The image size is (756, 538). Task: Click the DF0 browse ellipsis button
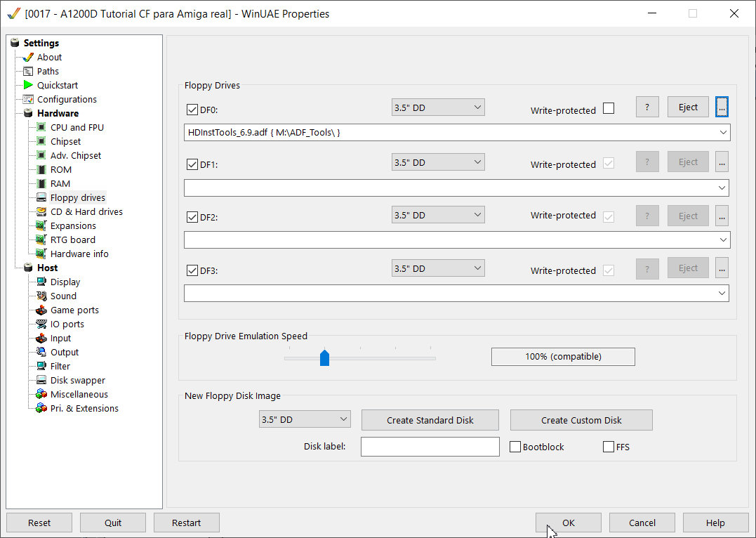tap(722, 107)
